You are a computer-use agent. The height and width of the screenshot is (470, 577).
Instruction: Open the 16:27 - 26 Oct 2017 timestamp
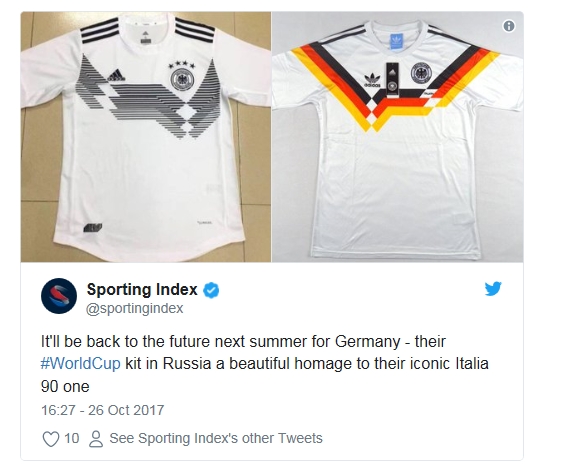[102, 410]
